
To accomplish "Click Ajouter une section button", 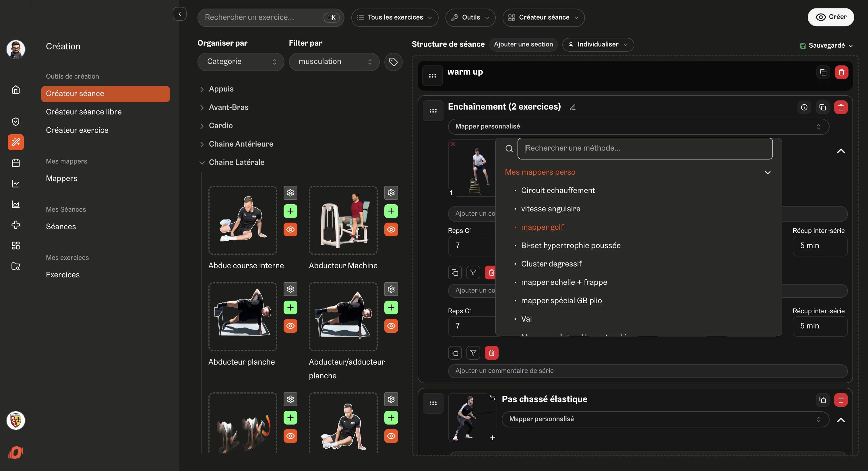I will click(523, 44).
